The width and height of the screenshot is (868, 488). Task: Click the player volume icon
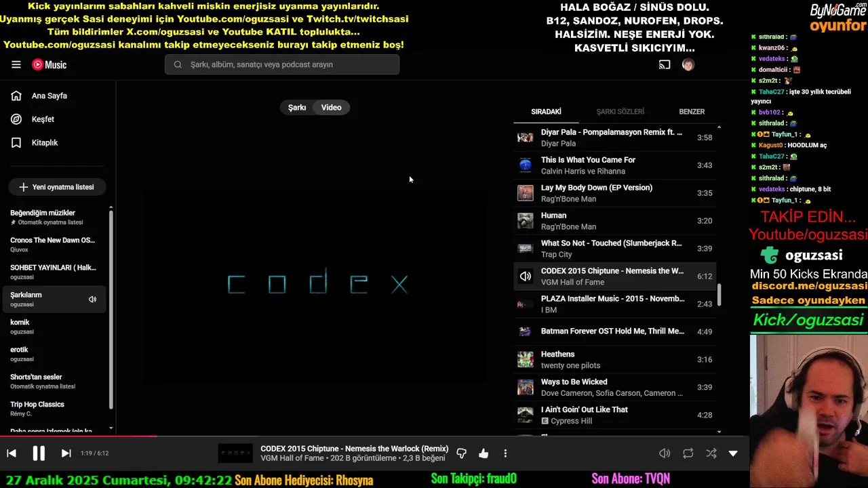click(x=665, y=453)
